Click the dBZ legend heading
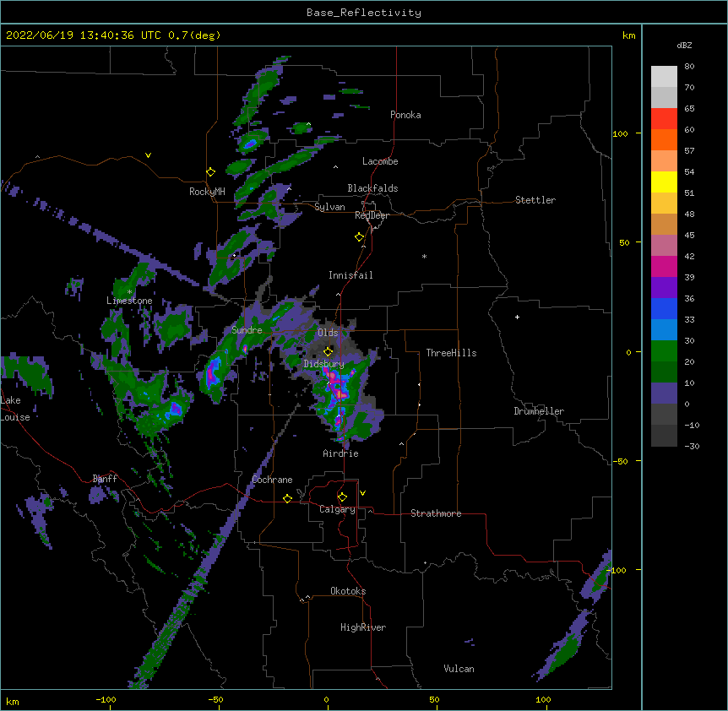 684,45
